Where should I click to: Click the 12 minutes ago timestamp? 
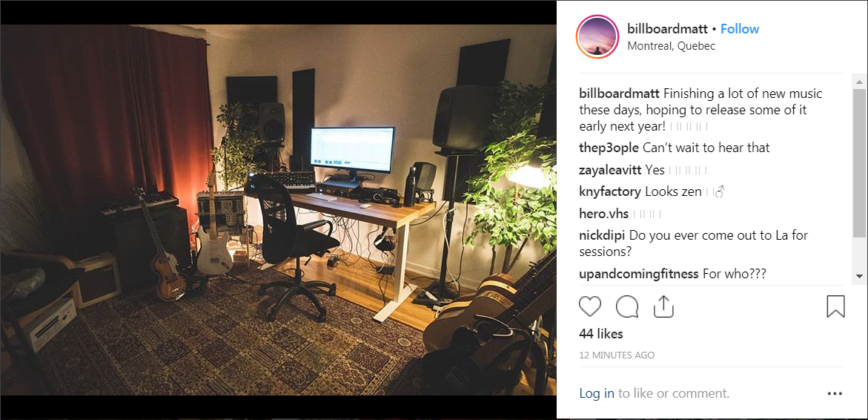coord(617,355)
